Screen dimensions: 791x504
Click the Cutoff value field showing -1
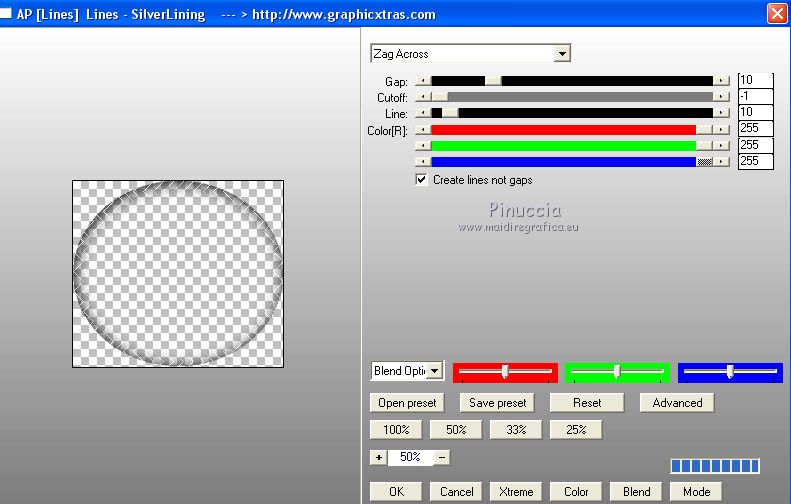click(755, 96)
